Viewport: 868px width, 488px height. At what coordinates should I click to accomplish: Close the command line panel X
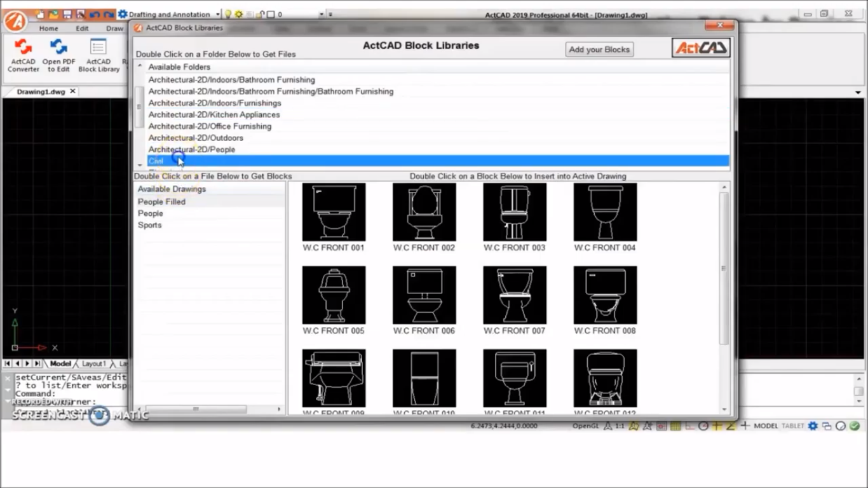pyautogui.click(x=8, y=377)
